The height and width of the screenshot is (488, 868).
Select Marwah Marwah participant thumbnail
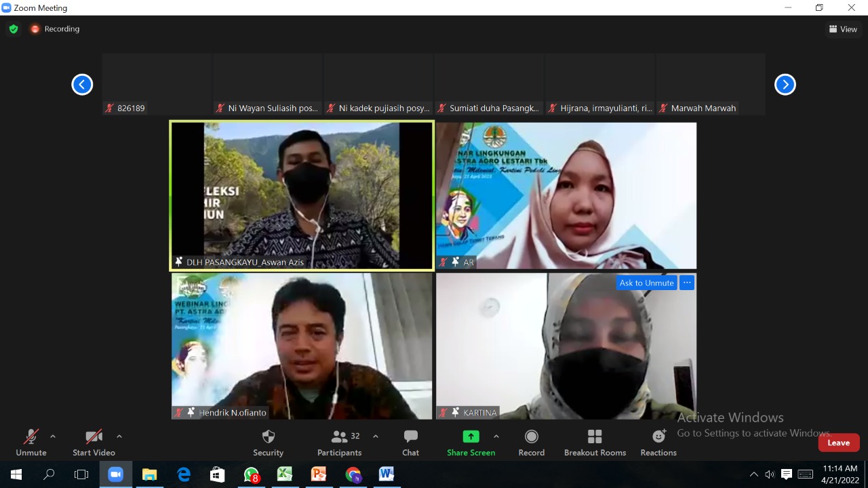pos(710,85)
